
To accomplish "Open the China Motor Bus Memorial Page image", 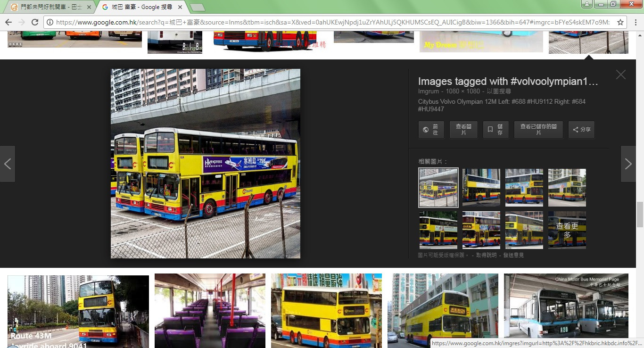I will click(x=566, y=311).
